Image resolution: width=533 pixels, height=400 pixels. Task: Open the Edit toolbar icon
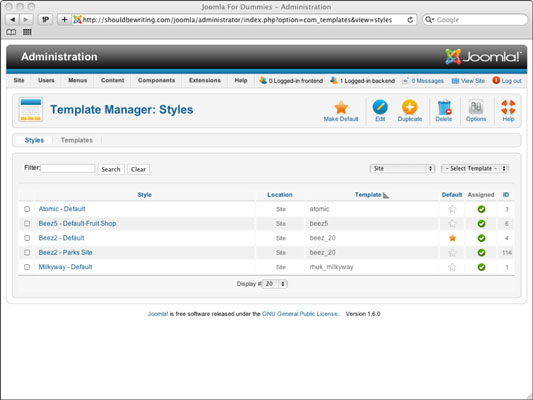pos(380,107)
